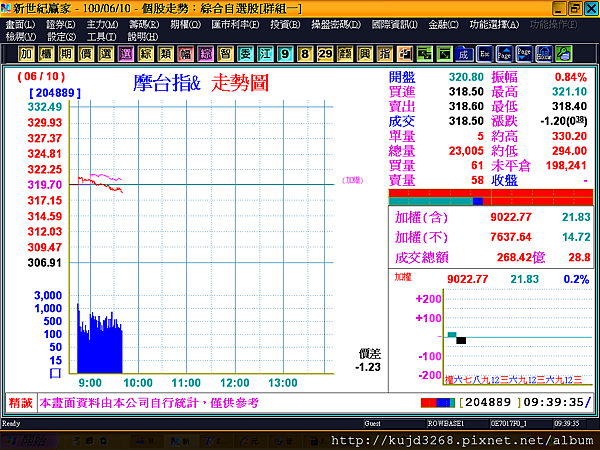Open the 設定(S) menu
This screenshot has height=450, width=600.
click(x=62, y=37)
